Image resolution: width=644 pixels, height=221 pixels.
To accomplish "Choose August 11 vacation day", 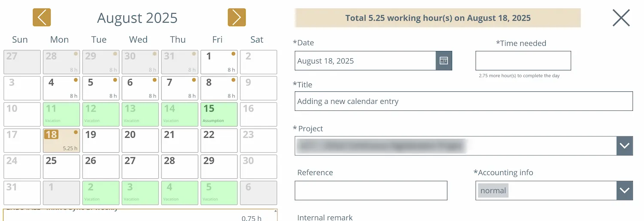I will click(x=61, y=114).
